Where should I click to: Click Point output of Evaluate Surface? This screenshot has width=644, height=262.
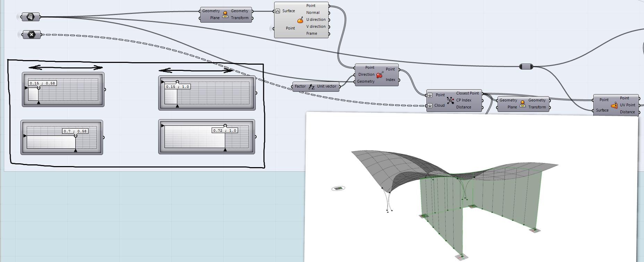(x=311, y=6)
